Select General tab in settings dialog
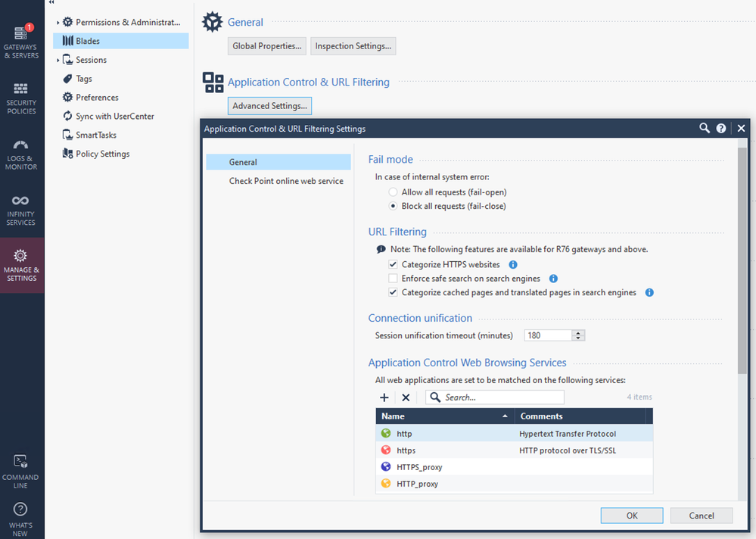Viewport: 756px width, 539px height. [278, 162]
